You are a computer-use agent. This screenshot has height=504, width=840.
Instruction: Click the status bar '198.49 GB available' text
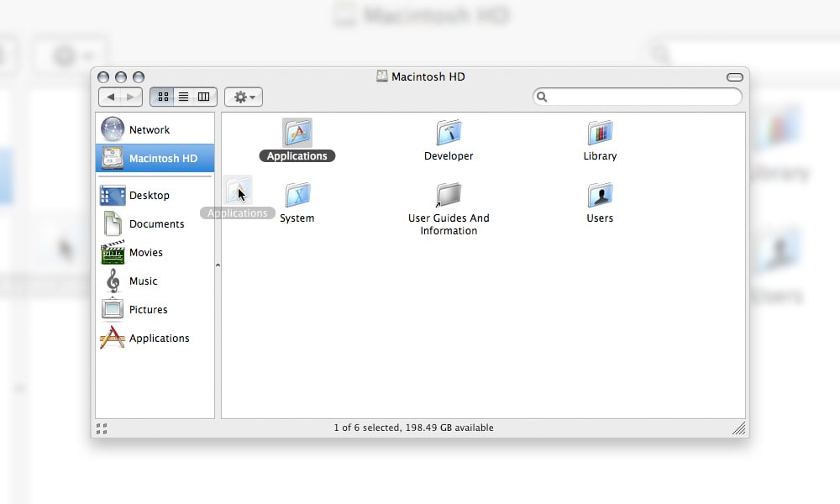tap(449, 428)
